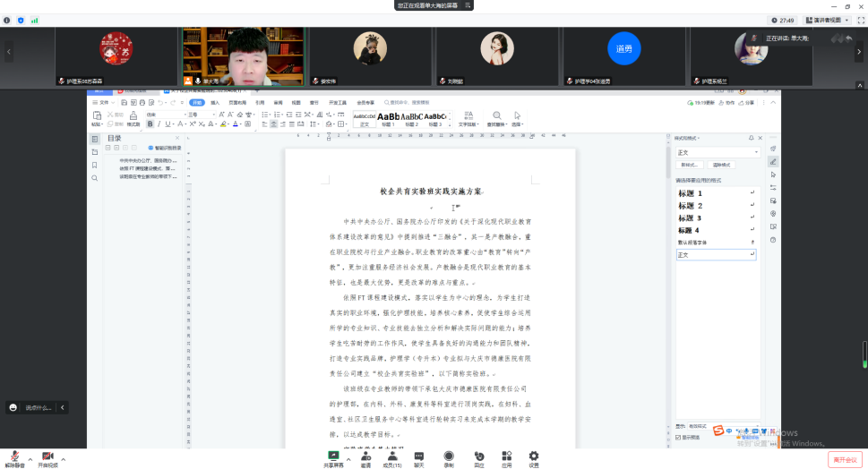Open Find and Replace (查找替换) tool

(495, 117)
